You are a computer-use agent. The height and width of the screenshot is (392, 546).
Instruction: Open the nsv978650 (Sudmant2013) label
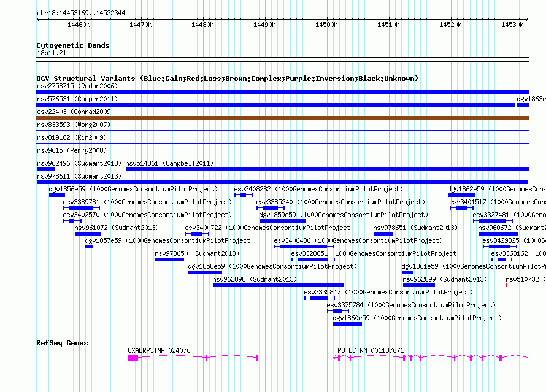197,253
